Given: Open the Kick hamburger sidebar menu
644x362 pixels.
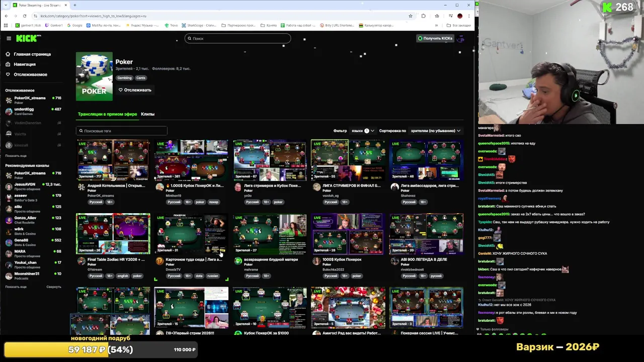Looking at the screenshot, I should click(9, 38).
